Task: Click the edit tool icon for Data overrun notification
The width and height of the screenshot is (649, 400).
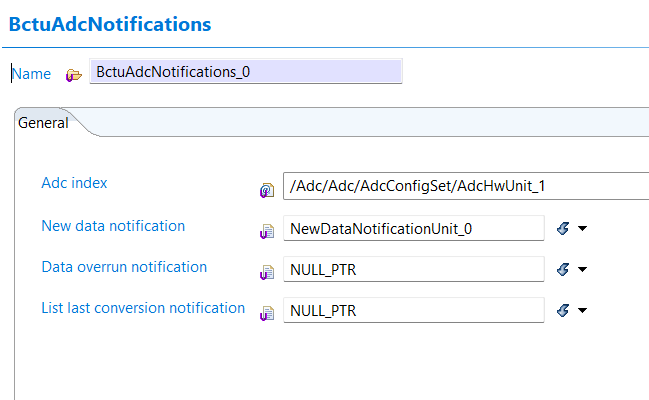Action: pyautogui.click(x=563, y=270)
